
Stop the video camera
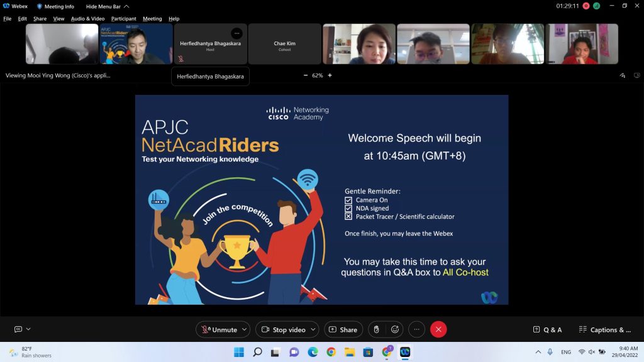[284, 329]
